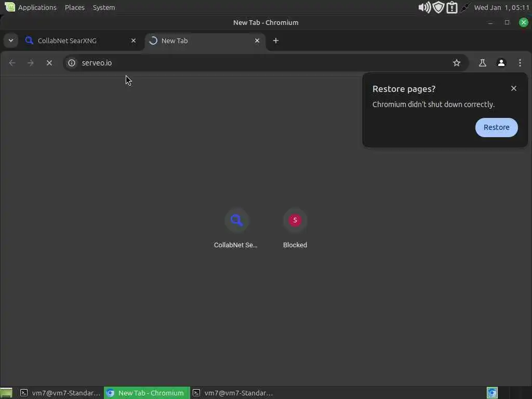Viewport: 532px width, 399px height.
Task: Click the date and time clock
Action: (501, 7)
